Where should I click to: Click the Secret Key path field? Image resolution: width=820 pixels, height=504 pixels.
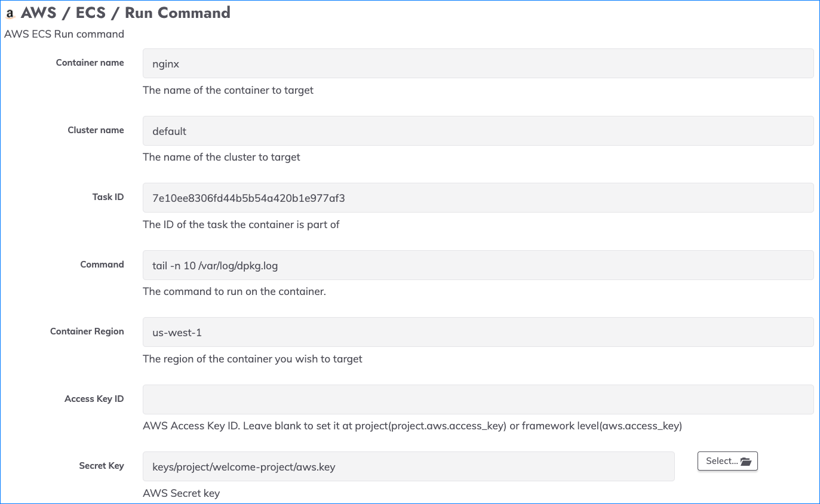pyautogui.click(x=409, y=466)
